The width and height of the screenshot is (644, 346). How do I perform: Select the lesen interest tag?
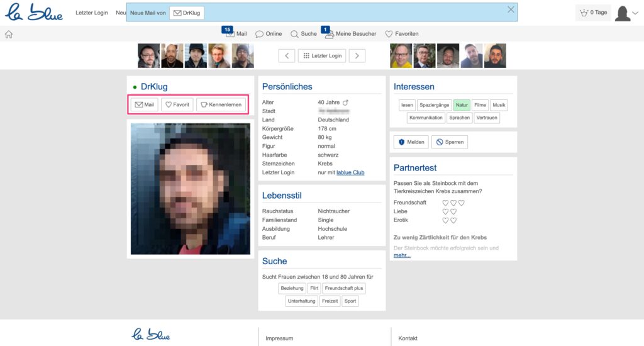(407, 105)
